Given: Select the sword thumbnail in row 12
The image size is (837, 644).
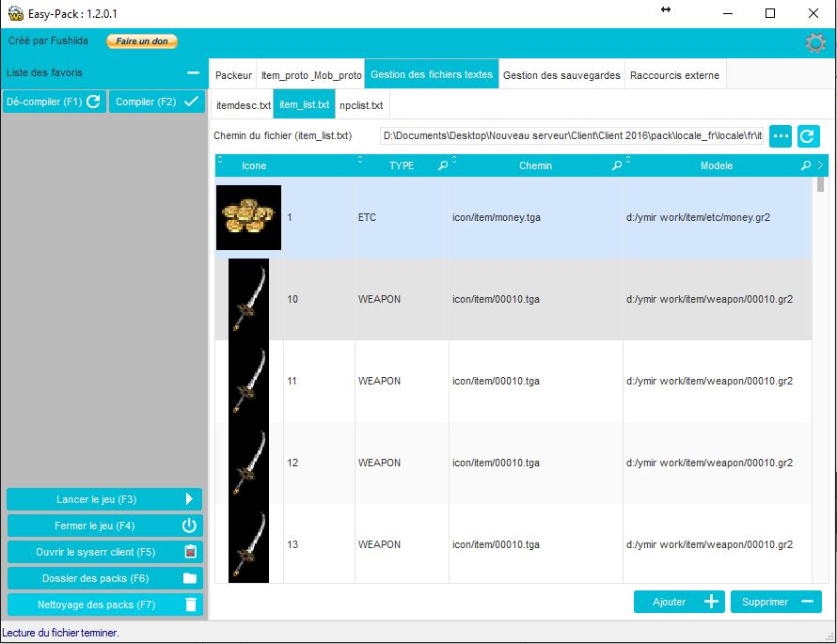Looking at the screenshot, I should tap(249, 463).
